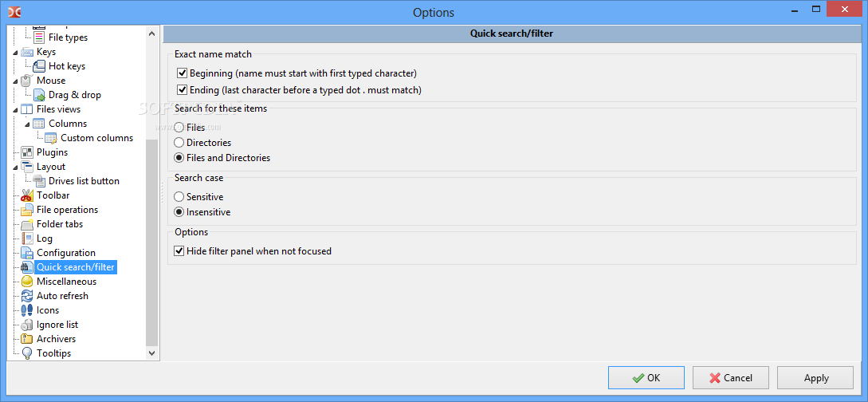Screen dimensions: 868x402
Task: Collapse the Columns tree node
Action: pos(27,124)
